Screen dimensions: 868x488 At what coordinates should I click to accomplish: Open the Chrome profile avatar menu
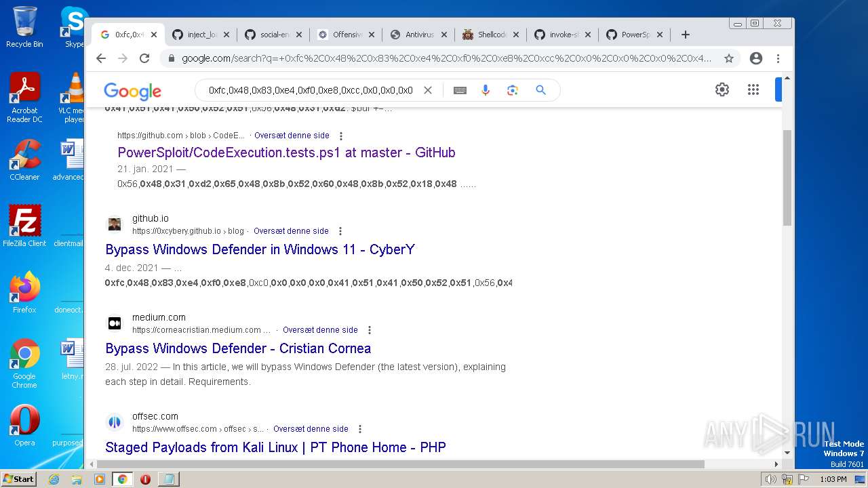point(756,58)
